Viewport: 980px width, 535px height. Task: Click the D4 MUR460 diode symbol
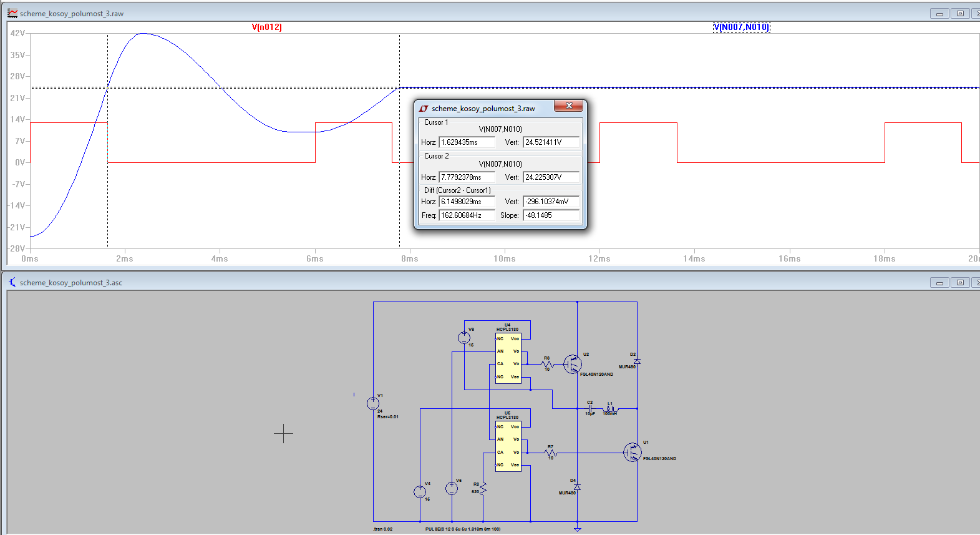tap(577, 487)
